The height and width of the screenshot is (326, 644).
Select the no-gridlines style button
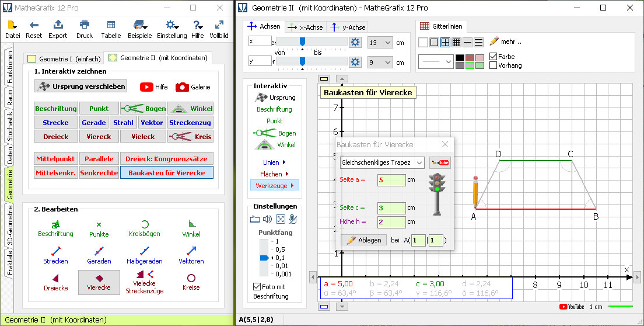pyautogui.click(x=423, y=42)
